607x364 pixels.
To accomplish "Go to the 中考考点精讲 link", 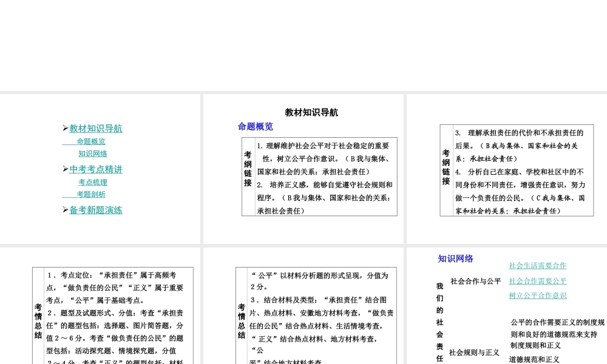I will [96, 169].
